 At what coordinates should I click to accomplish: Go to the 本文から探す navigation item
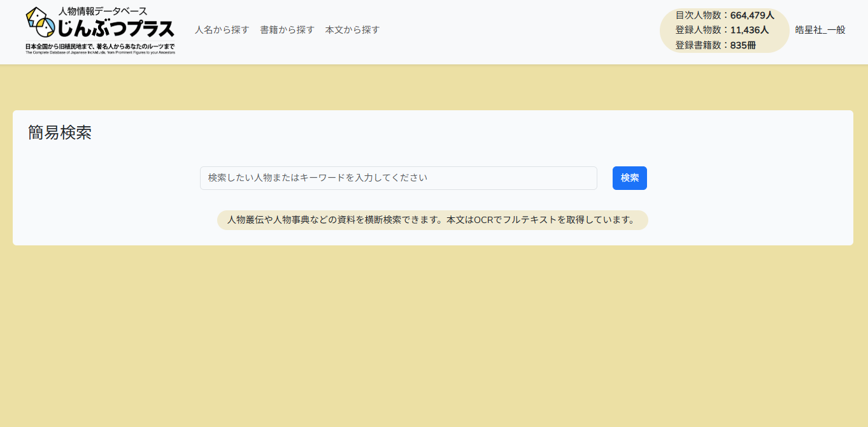click(x=352, y=30)
